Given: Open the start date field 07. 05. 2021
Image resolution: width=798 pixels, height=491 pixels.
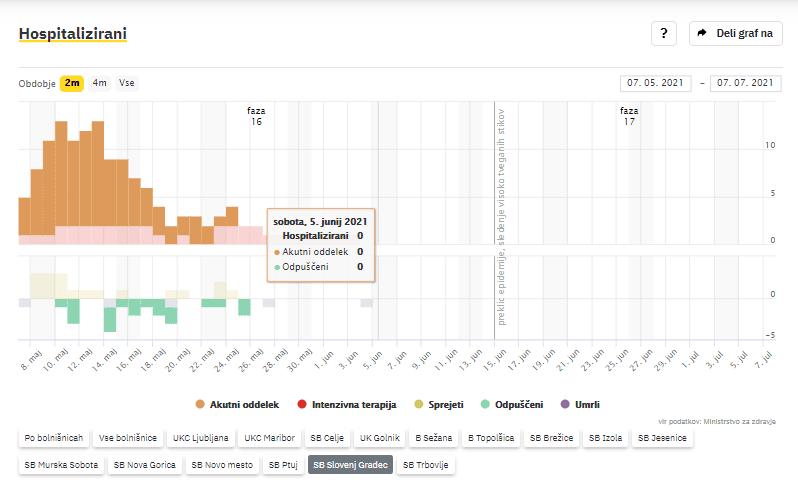Looking at the screenshot, I should [655, 83].
